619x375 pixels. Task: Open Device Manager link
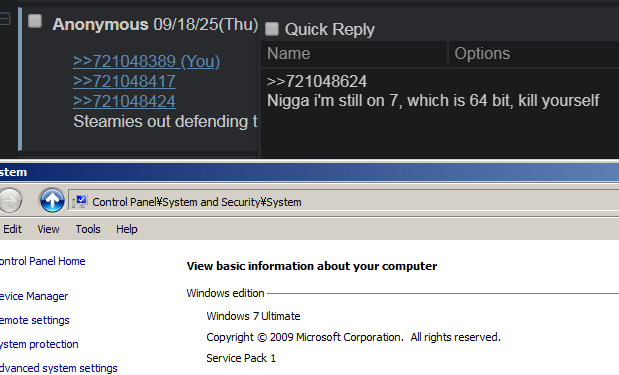point(34,296)
